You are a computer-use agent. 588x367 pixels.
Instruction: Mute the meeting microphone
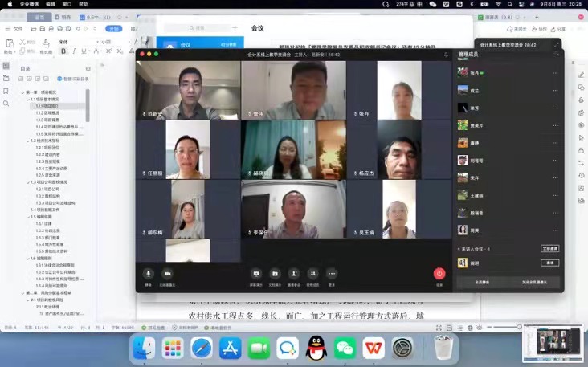point(148,274)
